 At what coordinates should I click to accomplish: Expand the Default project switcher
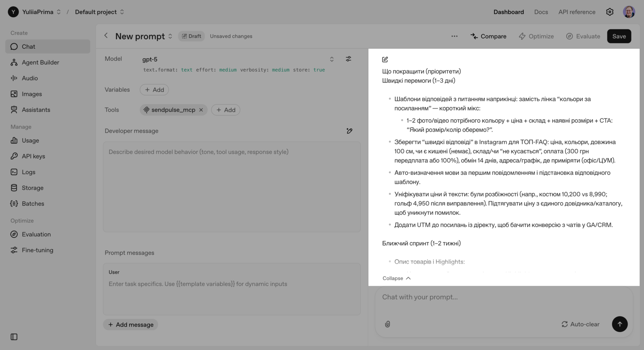[x=122, y=12]
